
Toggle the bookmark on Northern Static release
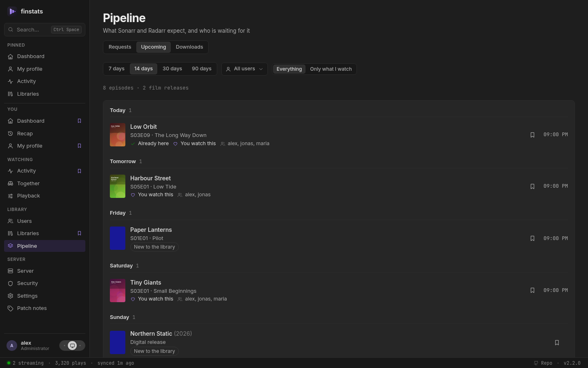[x=557, y=343]
